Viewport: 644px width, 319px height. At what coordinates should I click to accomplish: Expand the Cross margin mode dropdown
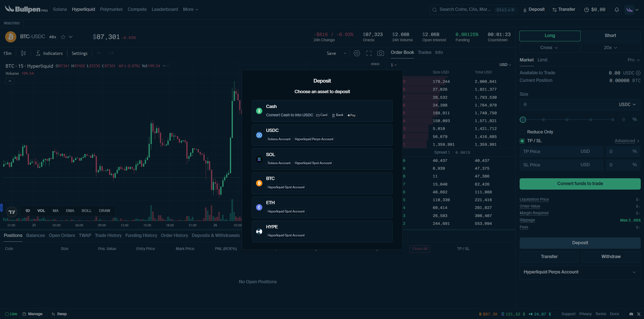pyautogui.click(x=549, y=48)
